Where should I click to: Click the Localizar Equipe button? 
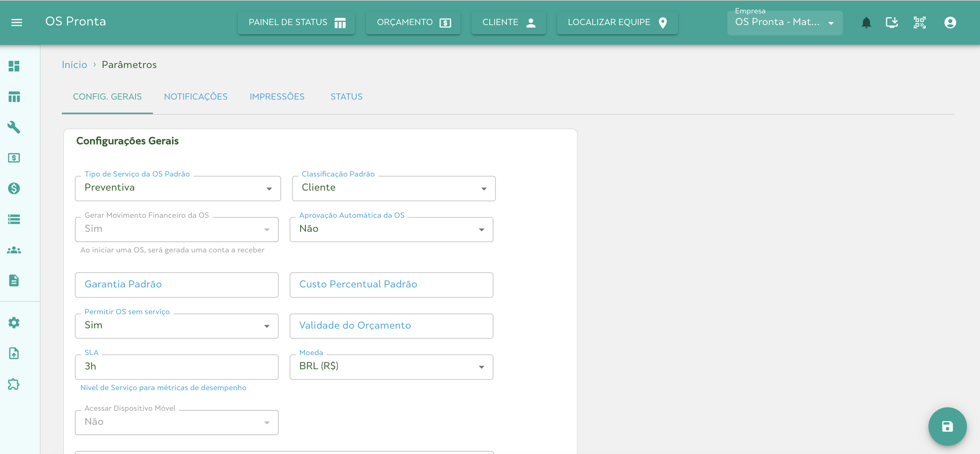coord(617,22)
